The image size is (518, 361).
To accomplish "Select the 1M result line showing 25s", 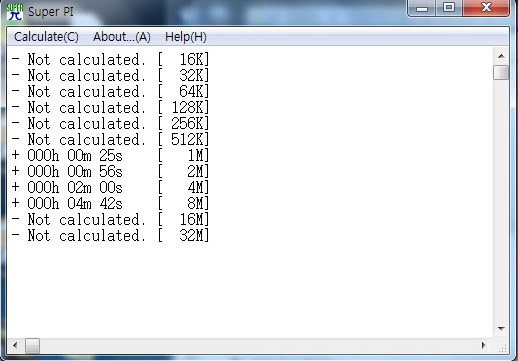I will [x=110, y=156].
